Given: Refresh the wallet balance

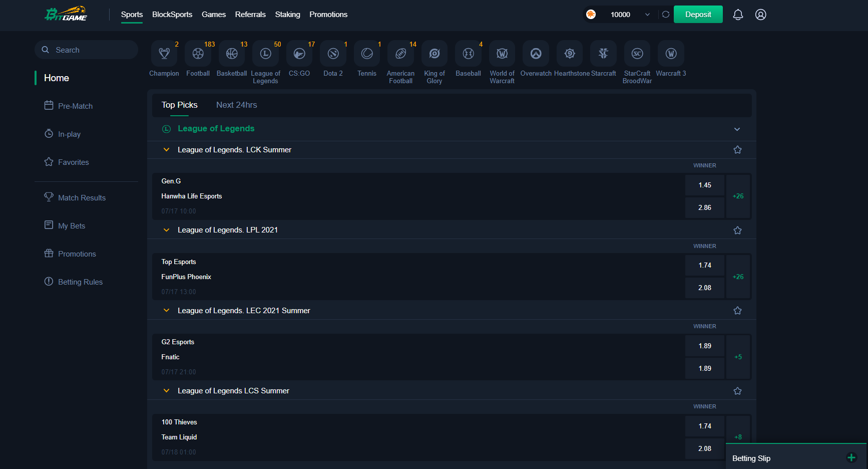Looking at the screenshot, I should coord(666,15).
